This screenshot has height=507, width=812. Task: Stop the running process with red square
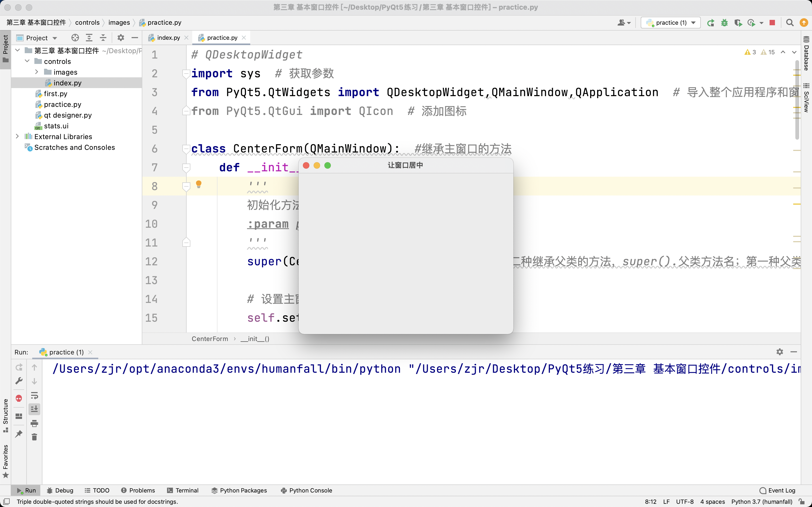[x=772, y=23]
